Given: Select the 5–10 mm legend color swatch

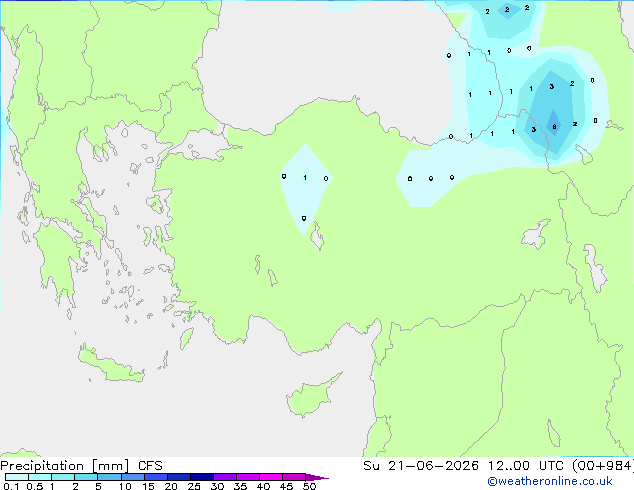Looking at the screenshot, I should click(109, 477).
